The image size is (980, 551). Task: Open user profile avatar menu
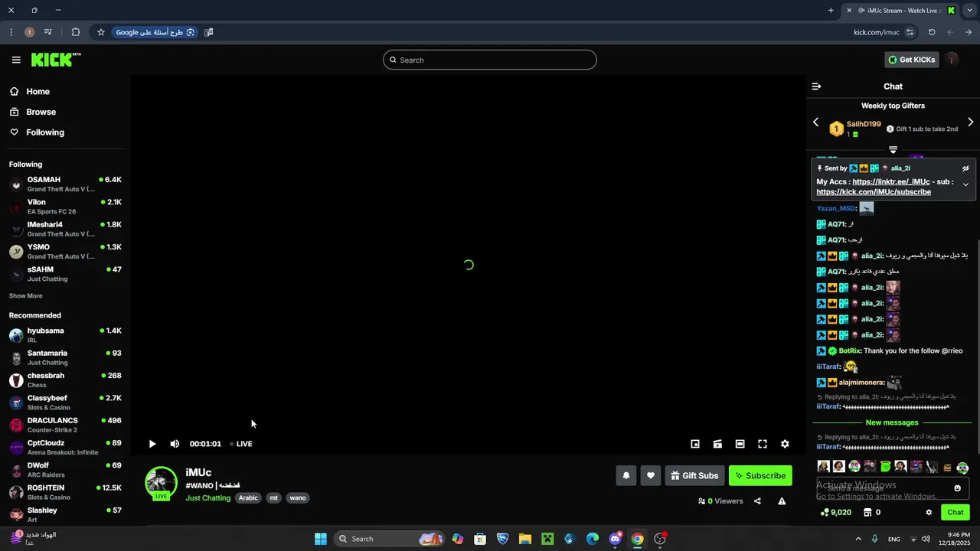[x=952, y=60]
